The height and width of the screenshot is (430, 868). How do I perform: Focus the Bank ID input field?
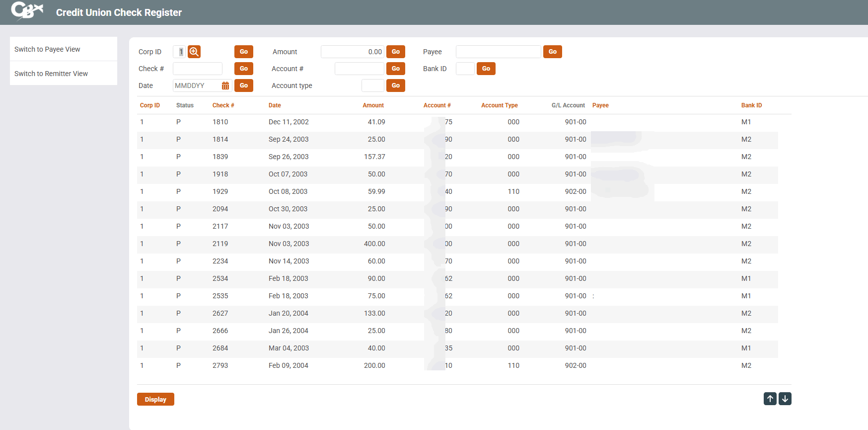pos(465,69)
